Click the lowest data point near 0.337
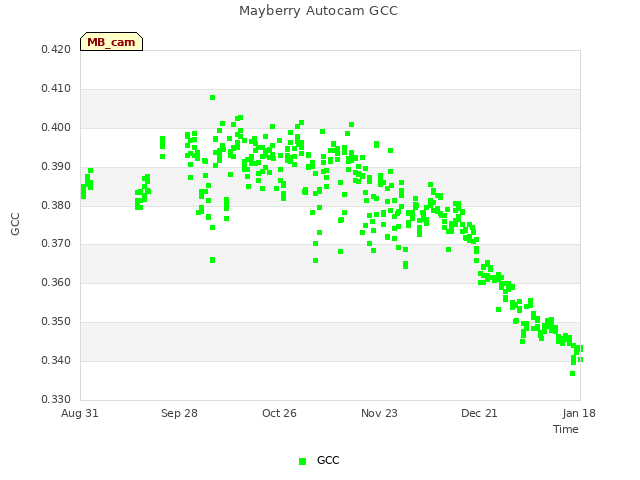Image resolution: width=640 pixels, height=480 pixels. point(573,373)
